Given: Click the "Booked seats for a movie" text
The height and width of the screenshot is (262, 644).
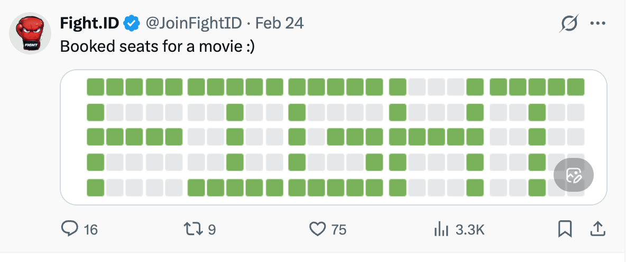Looking at the screenshot, I should [158, 46].
